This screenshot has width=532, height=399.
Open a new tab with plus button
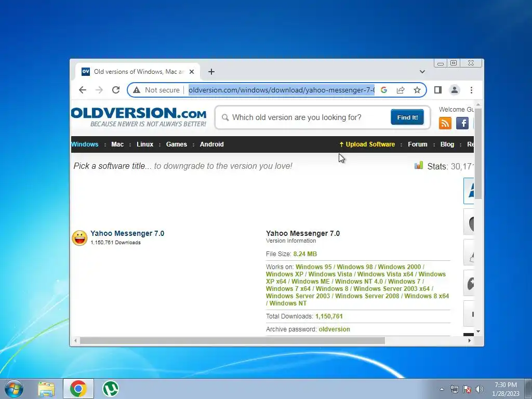tap(211, 72)
